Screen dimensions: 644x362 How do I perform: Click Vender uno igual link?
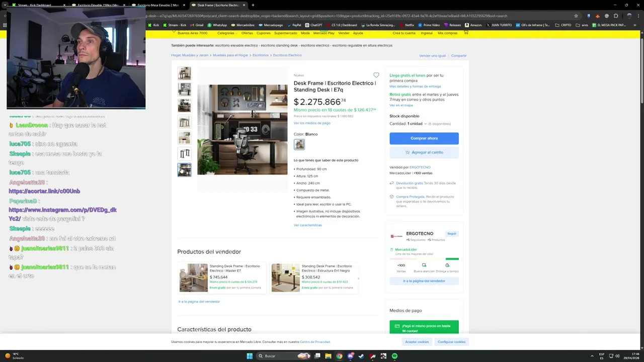click(x=432, y=56)
